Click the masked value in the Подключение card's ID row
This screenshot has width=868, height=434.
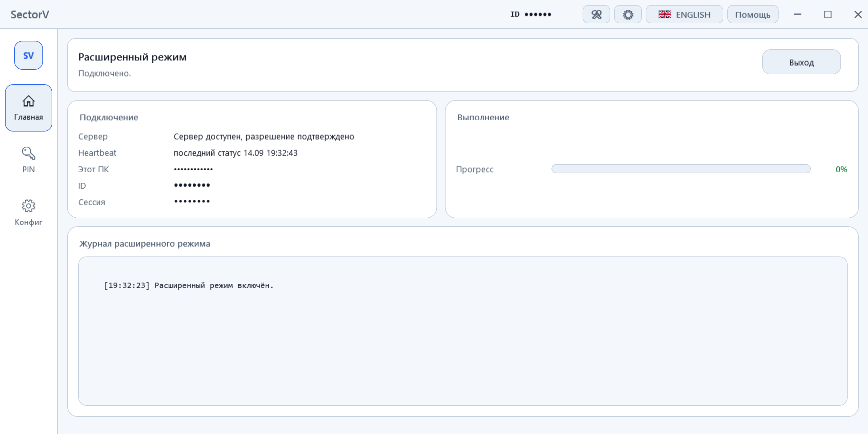coord(192,185)
